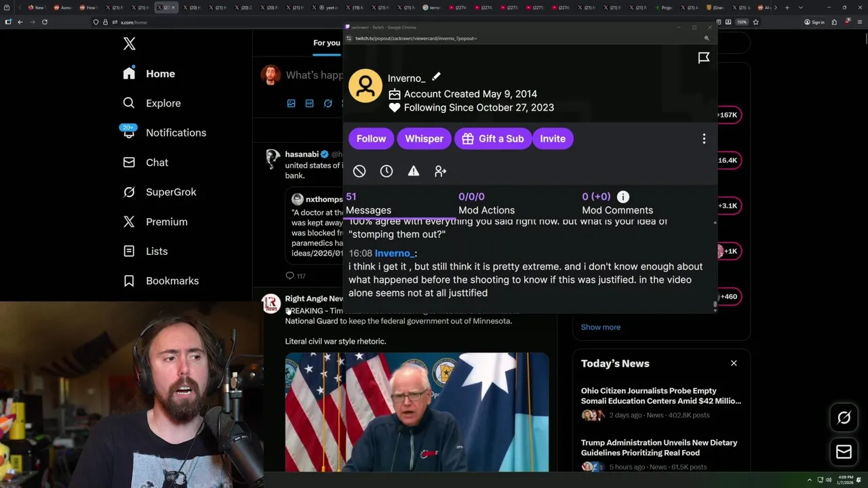Edit the Inverno_ nickname pencil icon
Image resolution: width=868 pixels, height=488 pixels.
click(436, 77)
